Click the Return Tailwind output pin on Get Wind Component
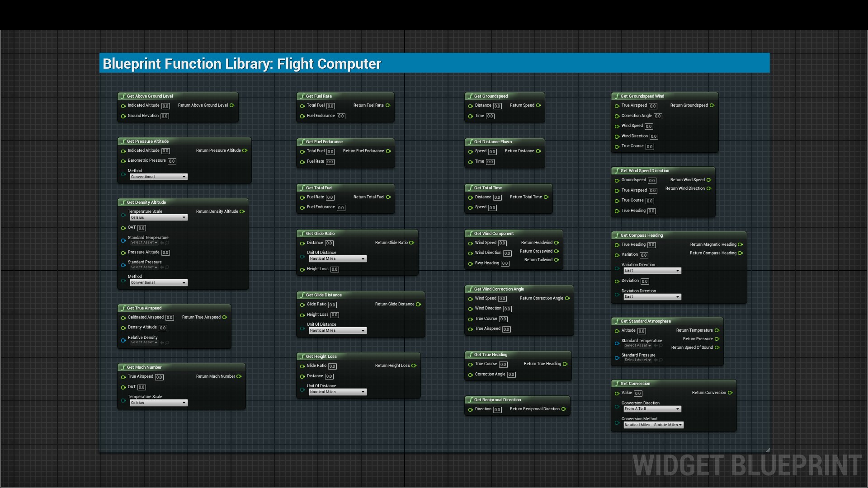The height and width of the screenshot is (488, 868). (x=557, y=260)
